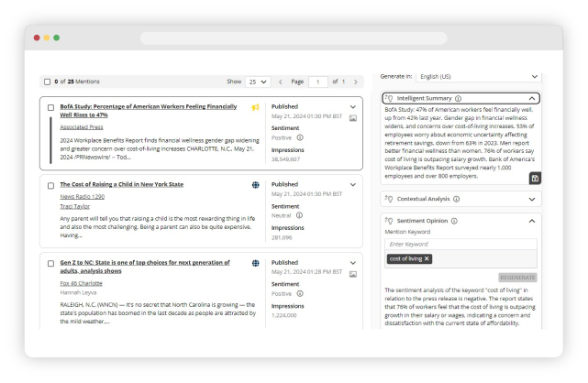Screen dimensions: 588x383
Task: Click the copy summary clipboard icon
Action: (535, 178)
